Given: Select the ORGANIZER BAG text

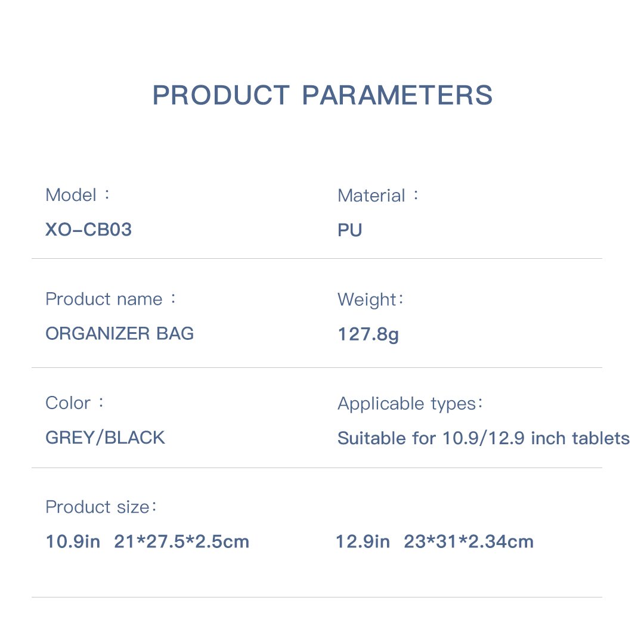Looking at the screenshot, I should pos(120,333).
